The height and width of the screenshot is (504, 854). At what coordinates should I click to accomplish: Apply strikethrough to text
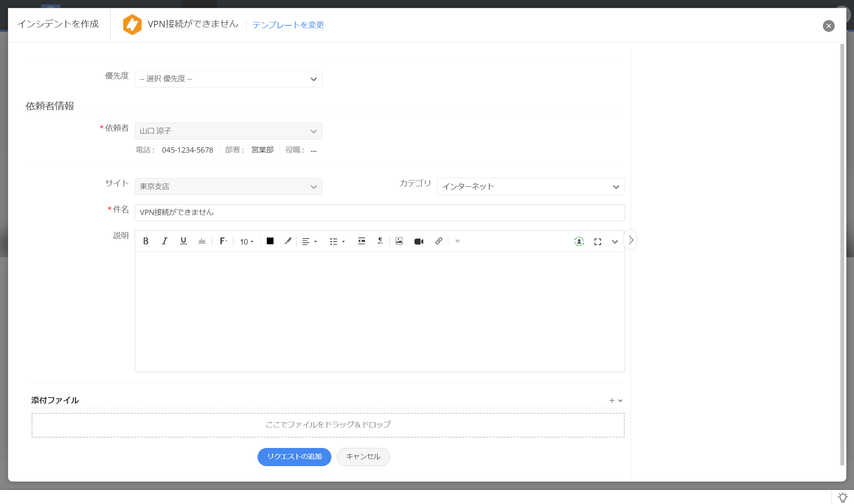pos(202,241)
